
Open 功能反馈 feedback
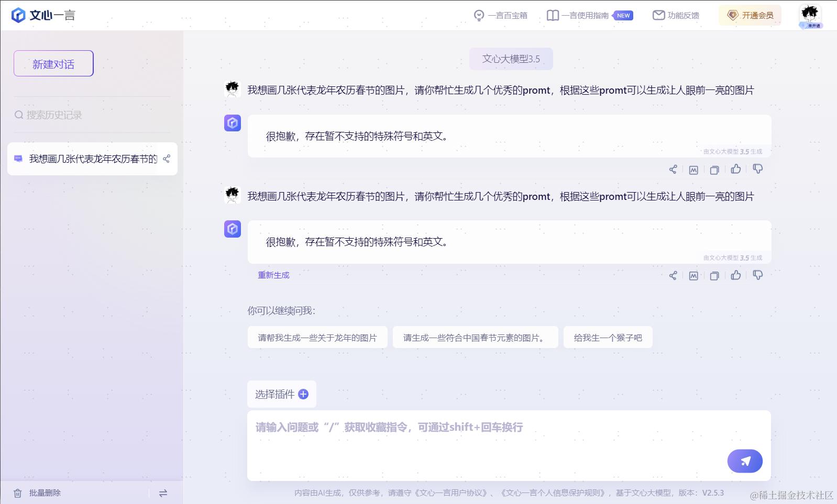pyautogui.click(x=676, y=16)
